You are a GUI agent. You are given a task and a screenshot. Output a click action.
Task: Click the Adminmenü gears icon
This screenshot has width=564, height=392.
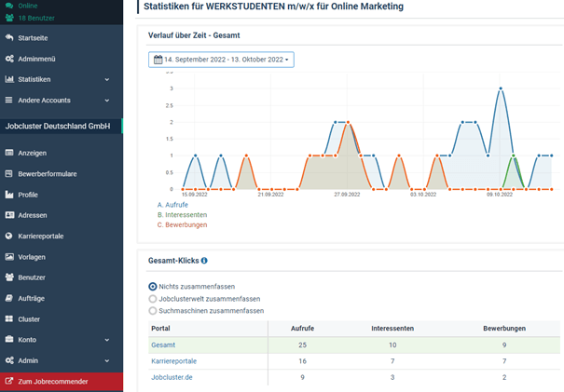pyautogui.click(x=9, y=59)
